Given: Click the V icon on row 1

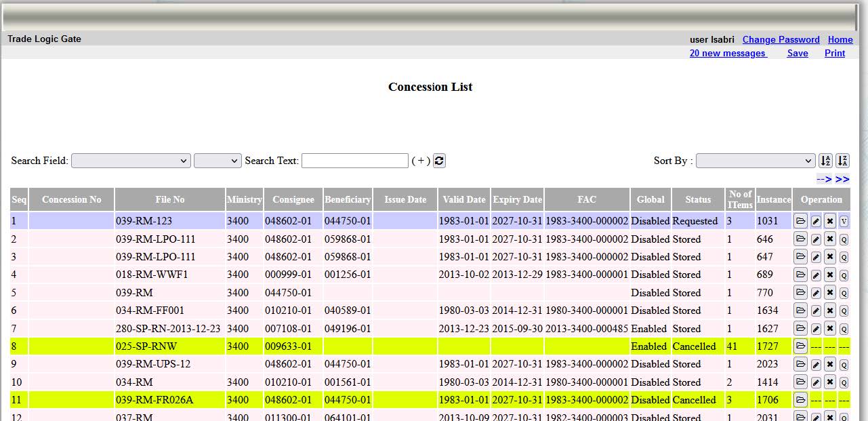Looking at the screenshot, I should pos(844,221).
